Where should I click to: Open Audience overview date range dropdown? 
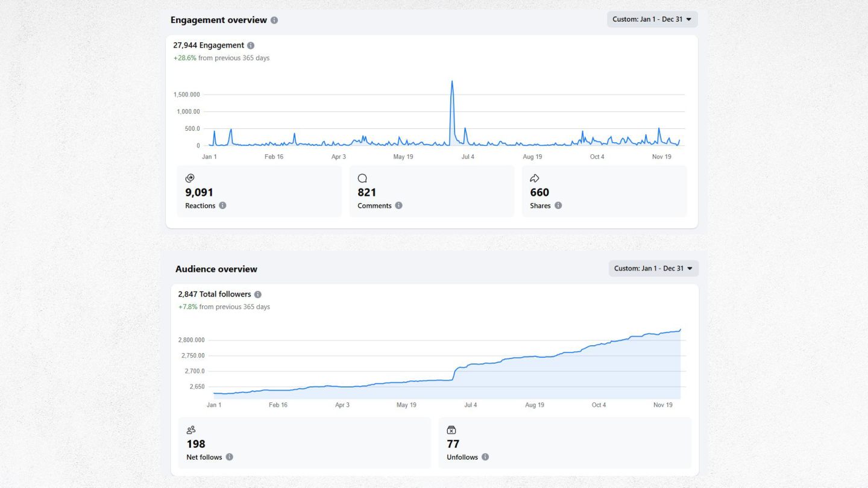tap(653, 269)
